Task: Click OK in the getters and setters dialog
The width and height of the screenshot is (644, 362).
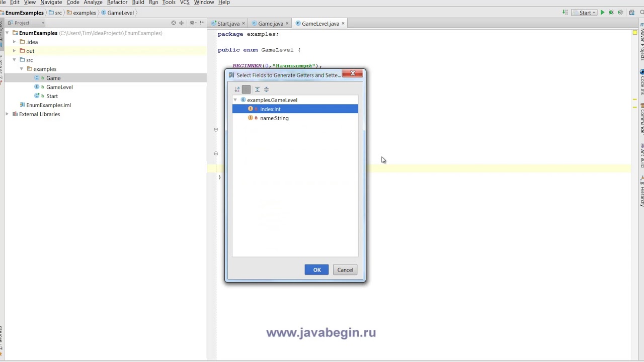Action: (x=317, y=270)
